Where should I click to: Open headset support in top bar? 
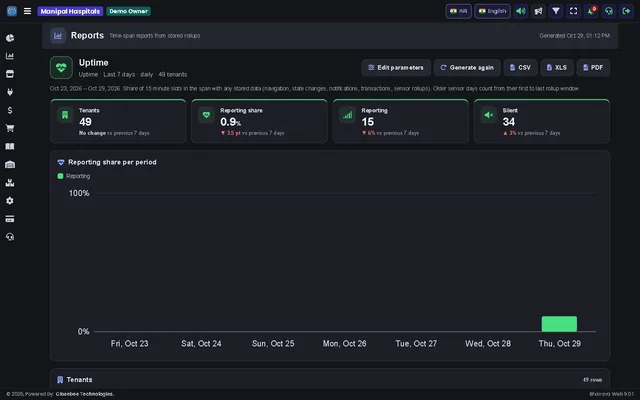click(x=609, y=11)
